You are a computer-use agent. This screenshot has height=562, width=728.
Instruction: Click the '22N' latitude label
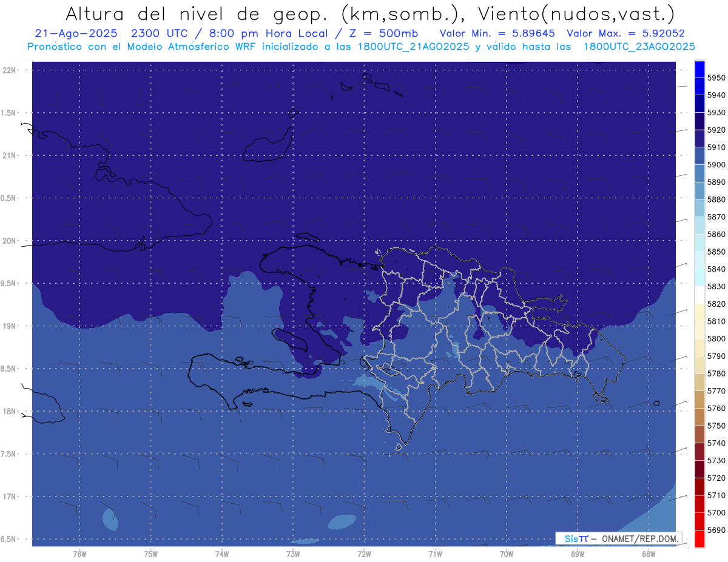(x=10, y=70)
